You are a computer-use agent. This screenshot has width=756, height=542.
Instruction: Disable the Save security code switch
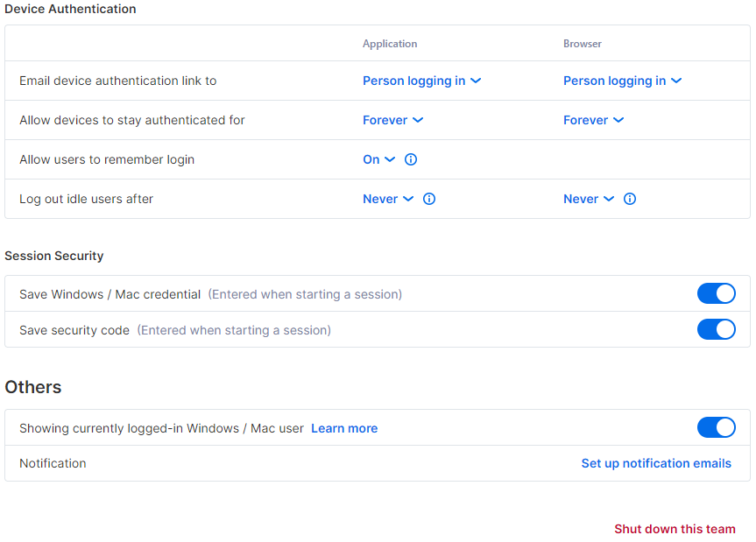[x=716, y=329]
